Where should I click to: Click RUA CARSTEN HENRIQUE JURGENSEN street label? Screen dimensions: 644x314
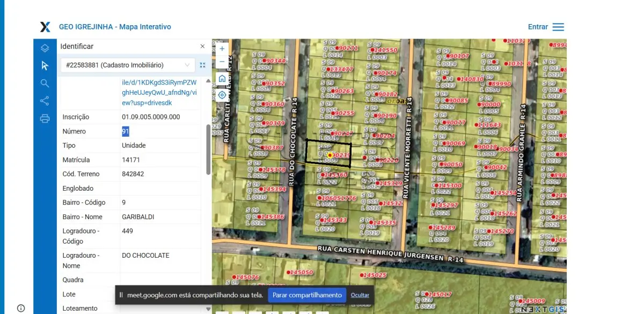[390, 253]
